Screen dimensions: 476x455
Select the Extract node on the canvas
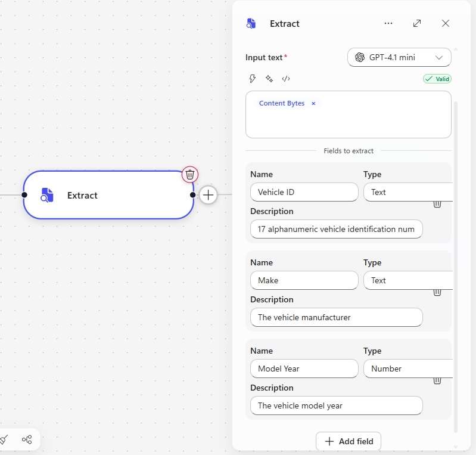pyautogui.click(x=108, y=195)
